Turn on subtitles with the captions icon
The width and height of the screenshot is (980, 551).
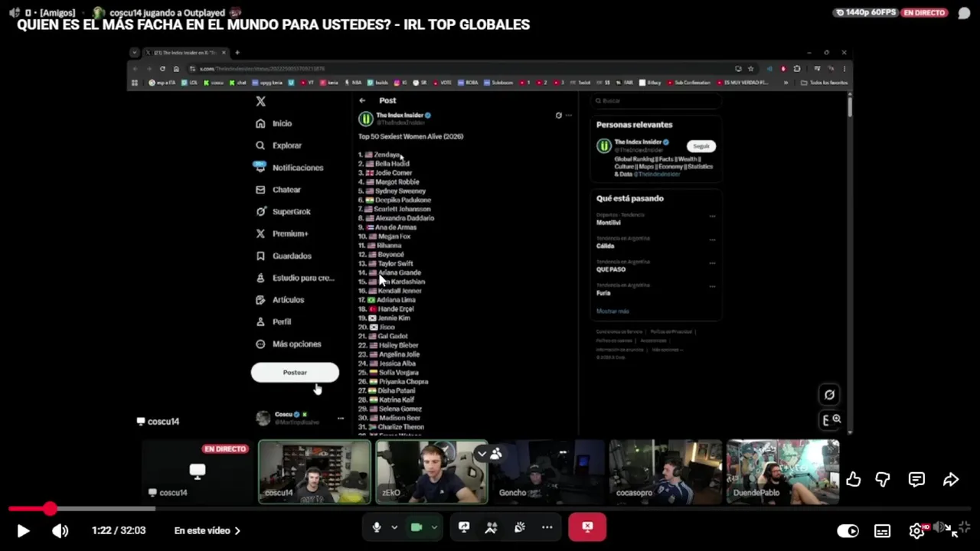point(882,530)
